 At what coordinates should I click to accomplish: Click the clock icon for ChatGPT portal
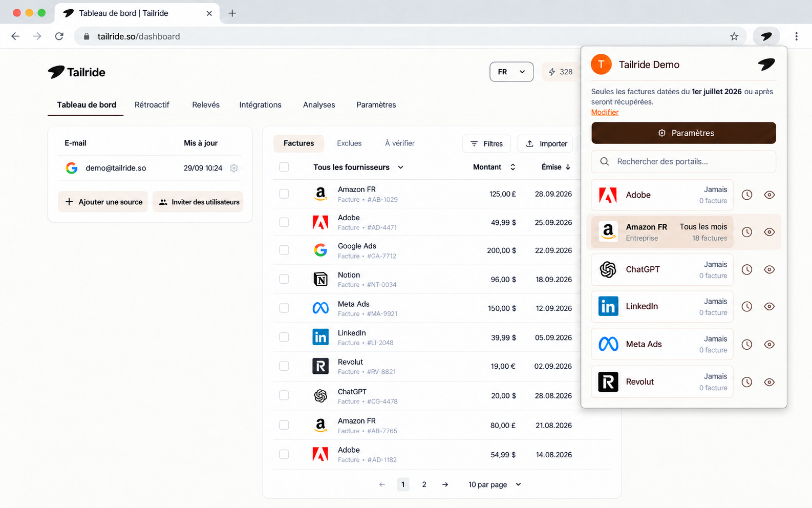pyautogui.click(x=747, y=269)
